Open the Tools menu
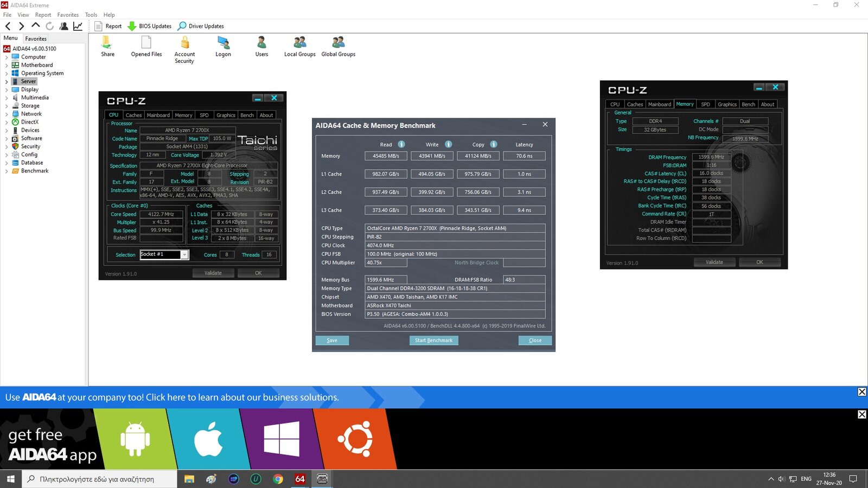This screenshot has height=488, width=868. (x=91, y=15)
